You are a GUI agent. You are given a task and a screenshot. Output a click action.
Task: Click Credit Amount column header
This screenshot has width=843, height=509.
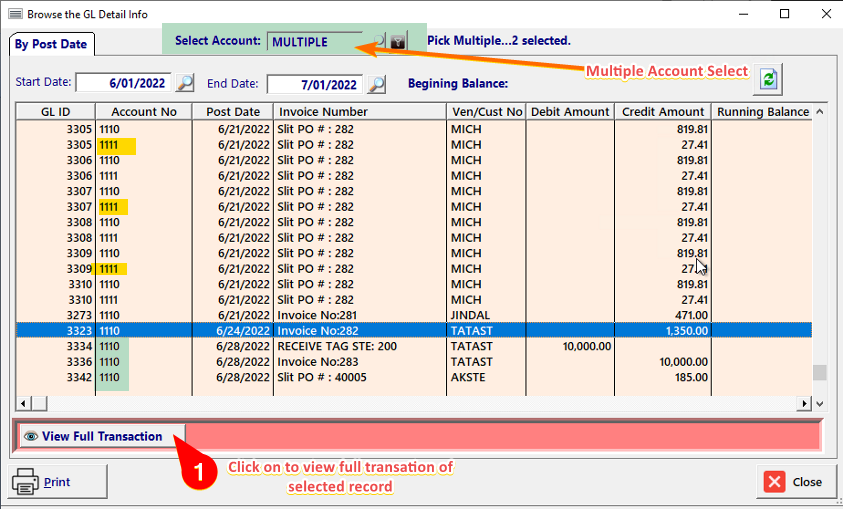(x=663, y=112)
